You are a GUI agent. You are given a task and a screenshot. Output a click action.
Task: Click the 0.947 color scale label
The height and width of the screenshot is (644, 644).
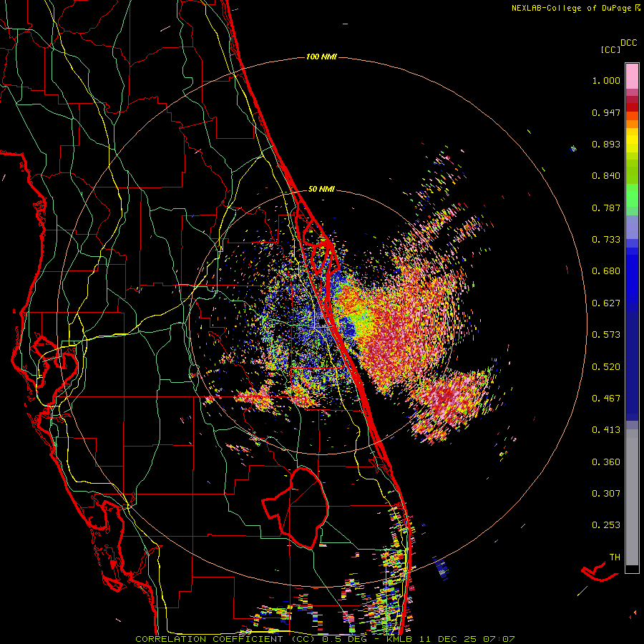pos(606,112)
